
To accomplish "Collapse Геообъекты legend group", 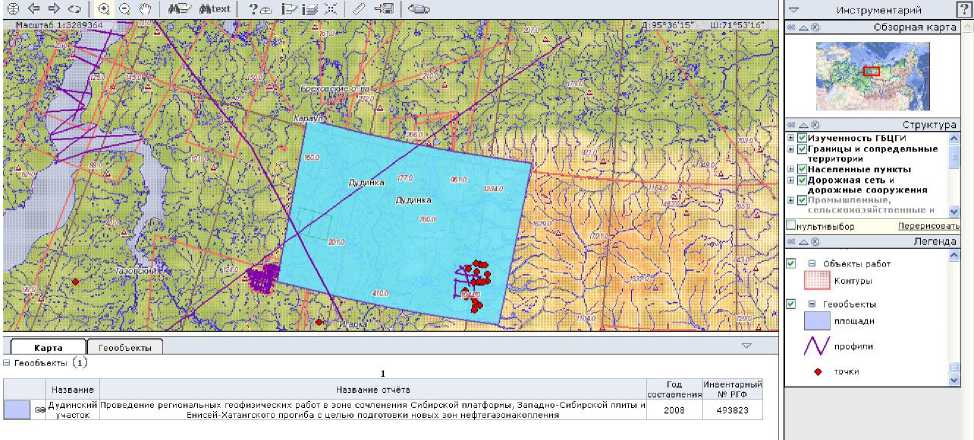I will pos(812,304).
